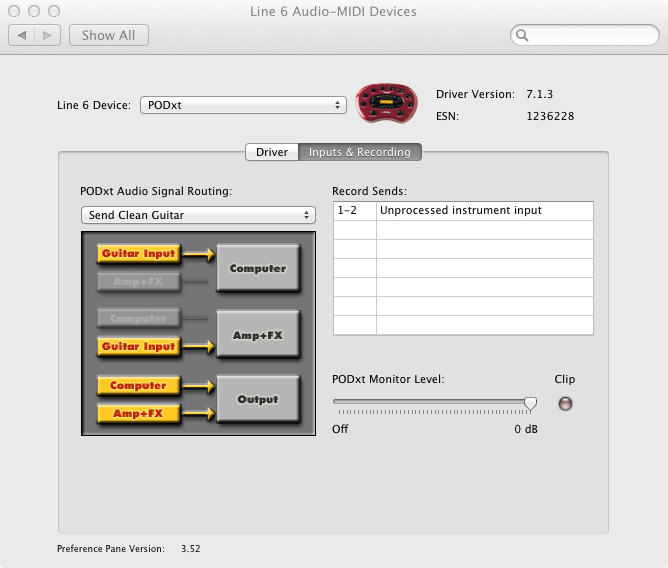Click the Amp+FX destination block
Screen dimensions: 668x568
coord(258,335)
